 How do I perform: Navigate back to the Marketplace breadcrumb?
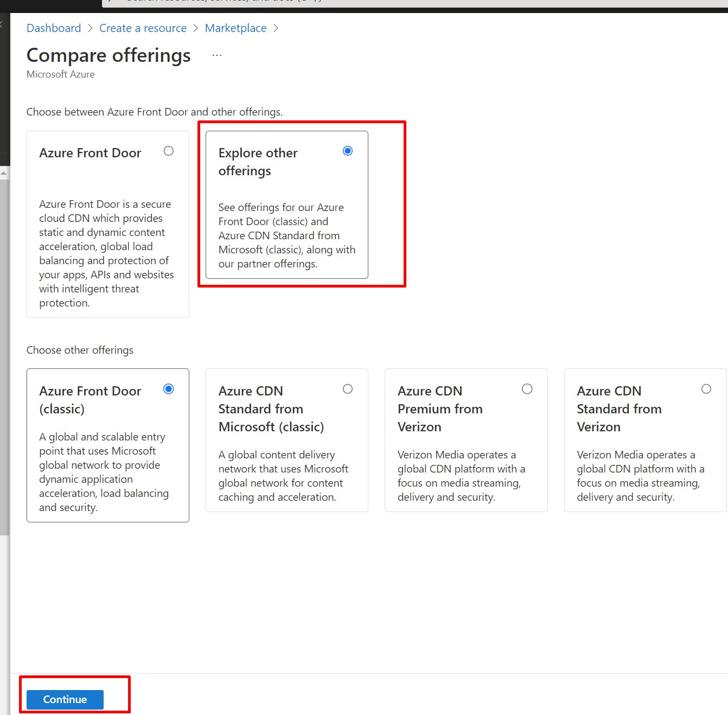pyautogui.click(x=235, y=28)
